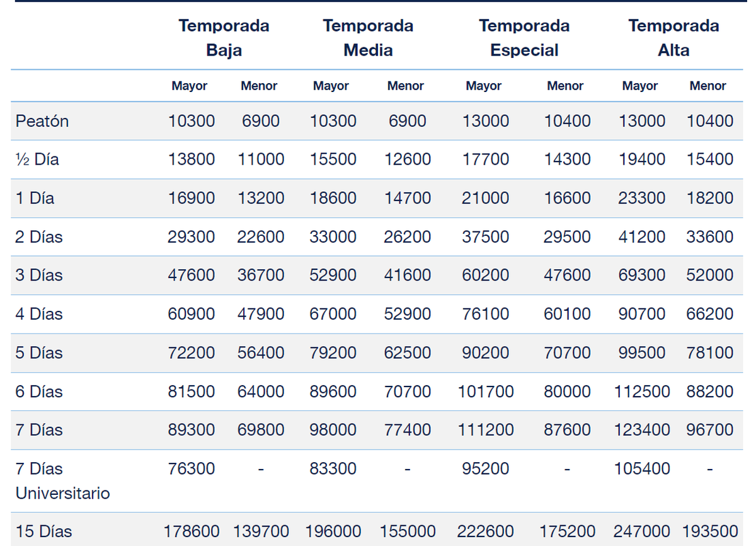Select the Temporada Alta header
This screenshot has width=756, height=546.
[673, 38]
